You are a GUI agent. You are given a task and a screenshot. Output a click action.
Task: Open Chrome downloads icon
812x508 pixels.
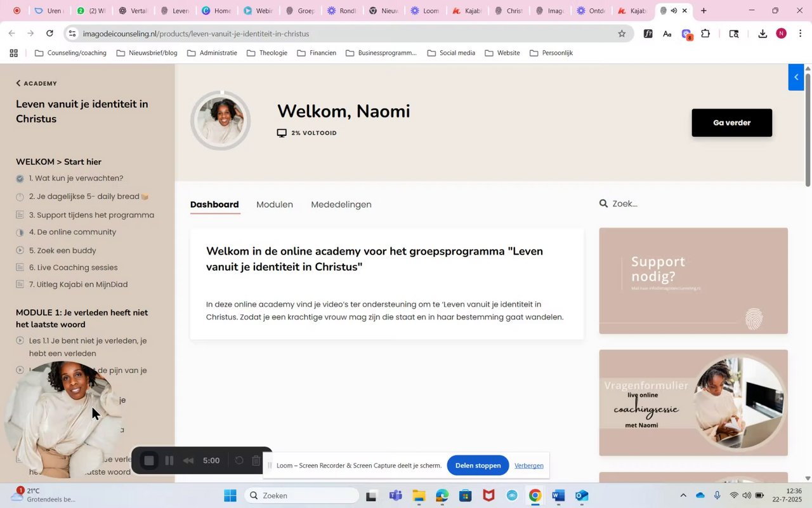click(763, 34)
